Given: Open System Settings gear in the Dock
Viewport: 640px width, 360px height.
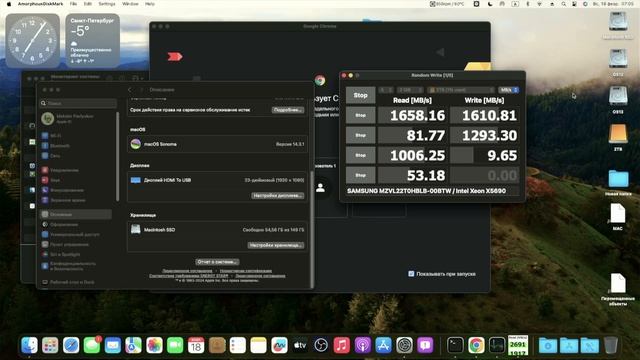Looking at the screenshot, I should 404,345.
